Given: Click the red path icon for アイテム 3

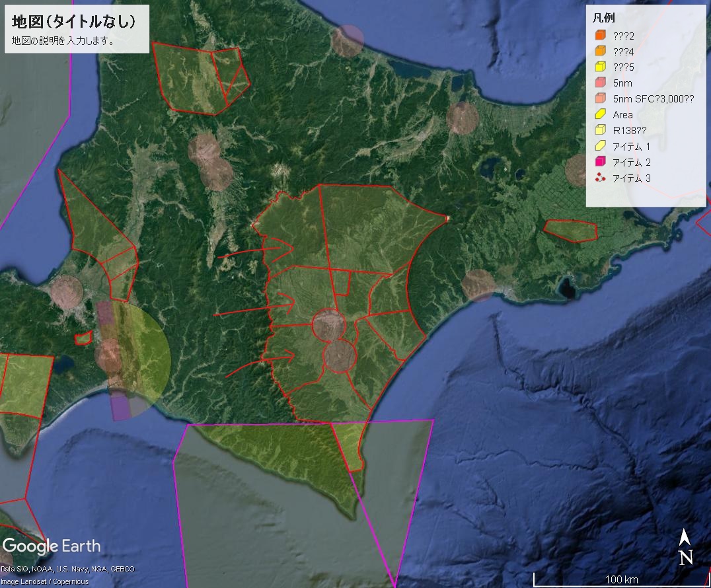Looking at the screenshot, I should (x=600, y=178).
